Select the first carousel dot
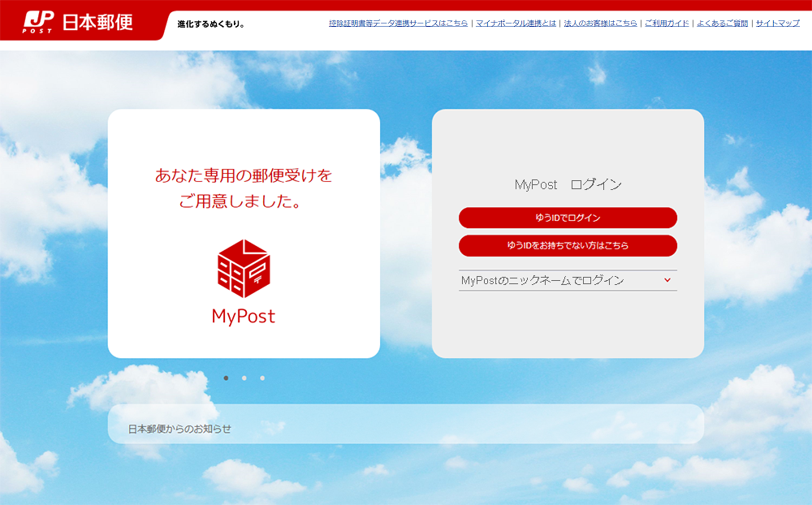This screenshot has height=505, width=812. pos(226,378)
